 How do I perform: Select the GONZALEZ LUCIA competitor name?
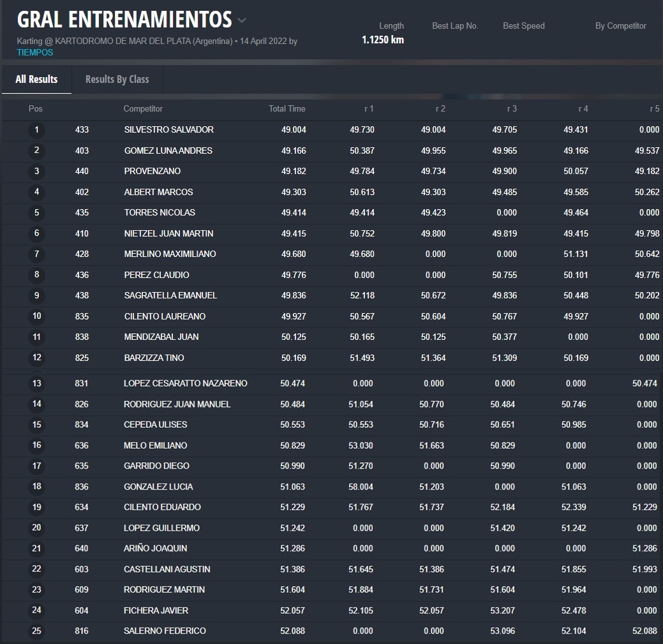pyautogui.click(x=158, y=487)
